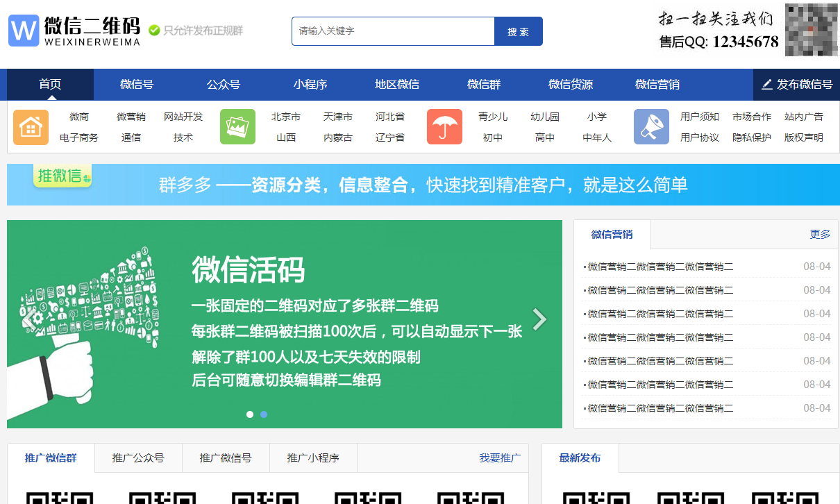Click the 推微信 blue banner advertisement
Image resolution: width=840 pixels, height=504 pixels.
point(423,185)
